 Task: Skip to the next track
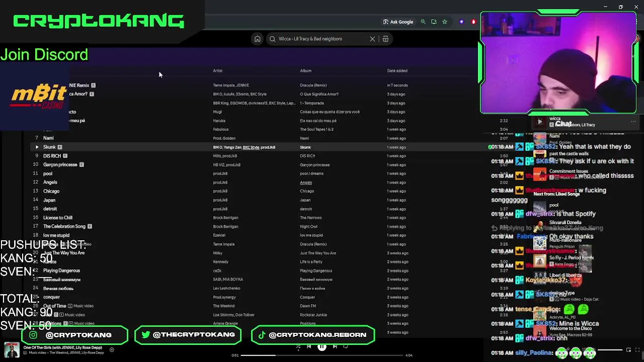tap(335, 346)
